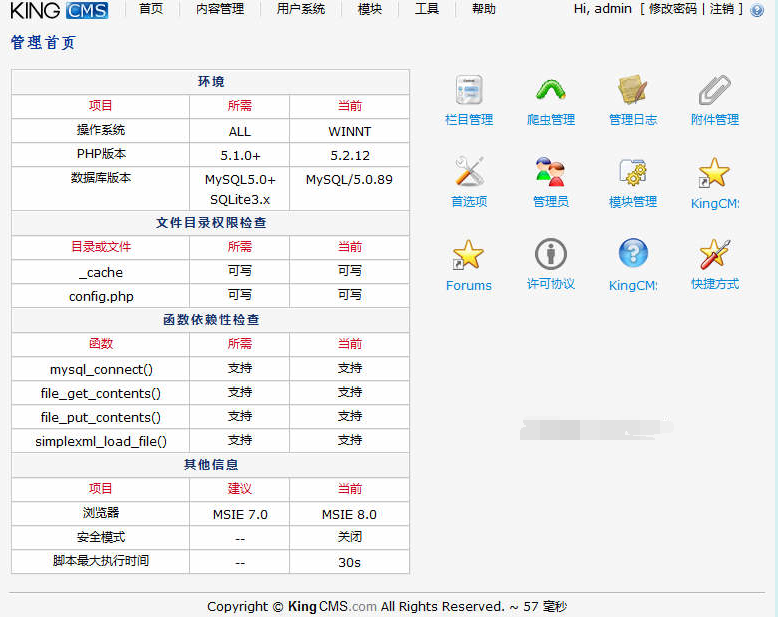The image size is (778, 617).
Task: Click the config.php file cell
Action: click(x=101, y=297)
